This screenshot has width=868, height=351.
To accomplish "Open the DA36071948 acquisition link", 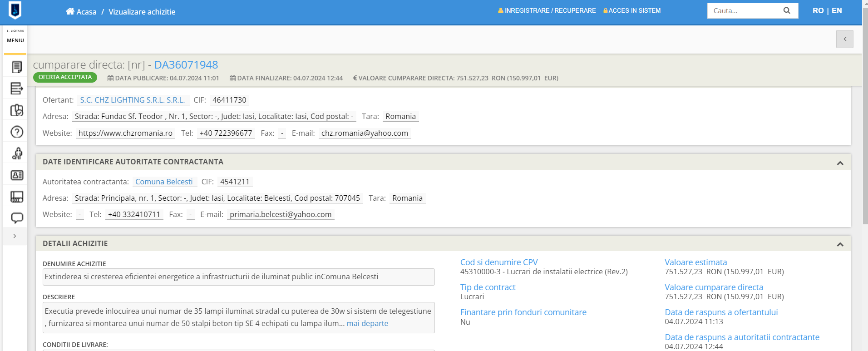I will coord(186,65).
